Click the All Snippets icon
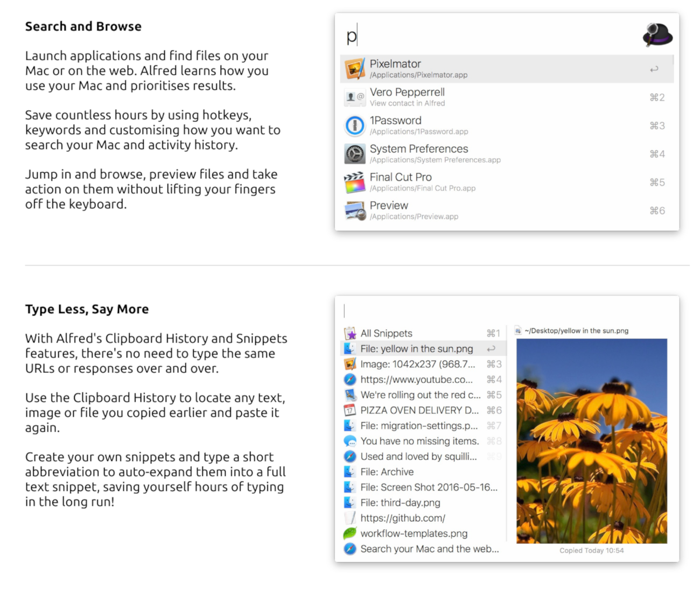 (351, 334)
